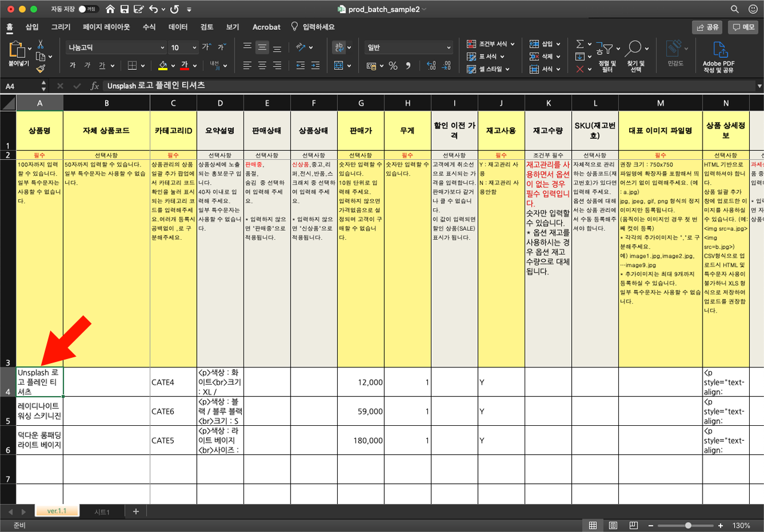Toggle the 자동 저장 AutoSave switch
The height and width of the screenshot is (532, 764).
coord(89,10)
